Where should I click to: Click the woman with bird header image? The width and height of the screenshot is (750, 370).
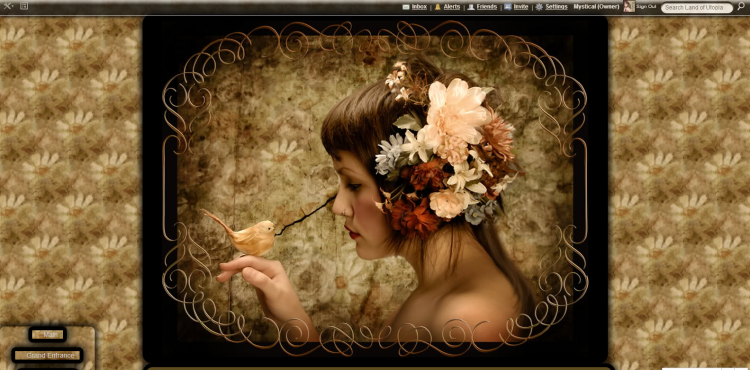click(375, 189)
